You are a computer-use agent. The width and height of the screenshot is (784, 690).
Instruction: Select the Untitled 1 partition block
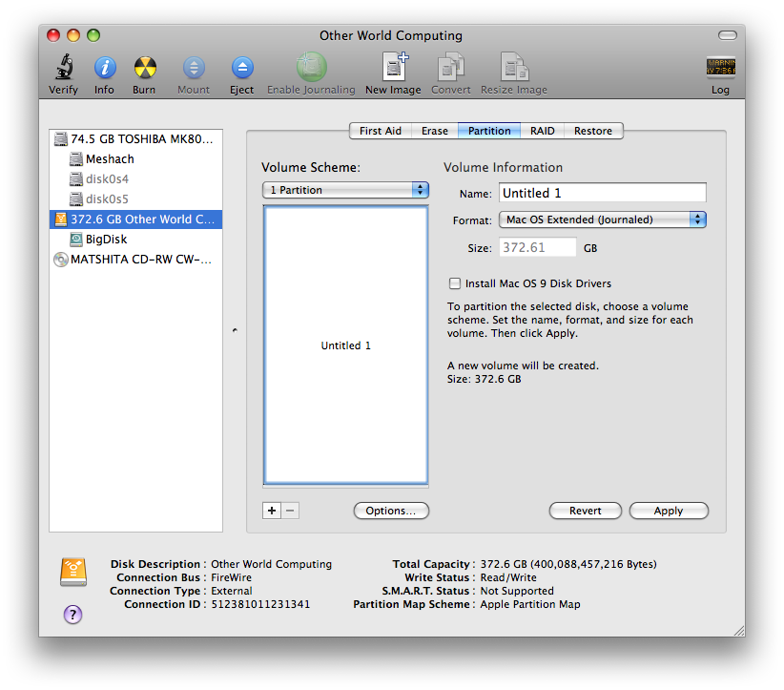(345, 345)
